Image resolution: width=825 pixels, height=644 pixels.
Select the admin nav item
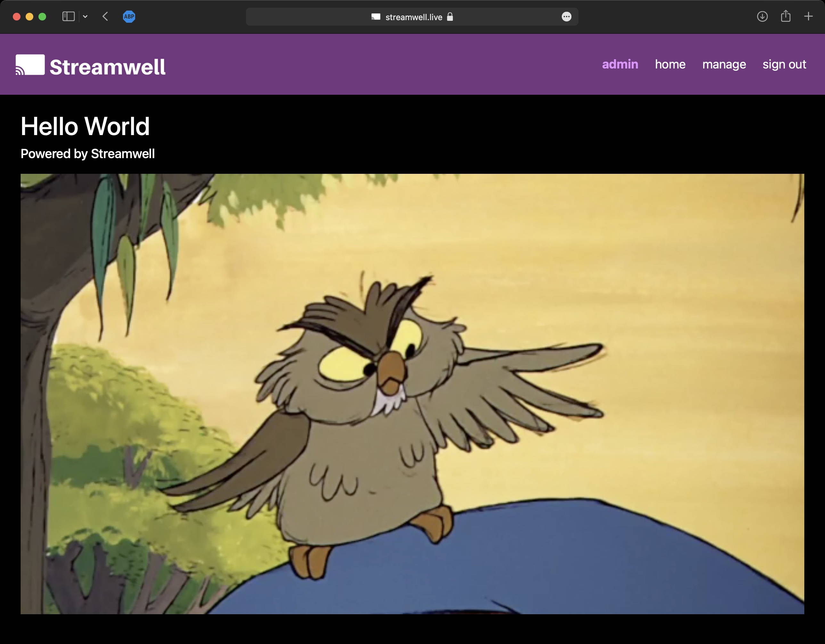click(620, 65)
